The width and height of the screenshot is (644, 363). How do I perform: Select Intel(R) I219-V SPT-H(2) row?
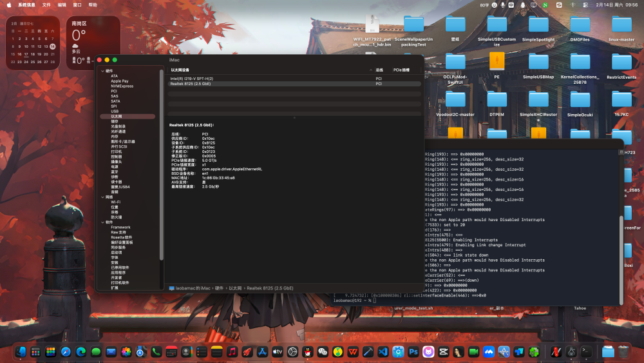coord(294,79)
